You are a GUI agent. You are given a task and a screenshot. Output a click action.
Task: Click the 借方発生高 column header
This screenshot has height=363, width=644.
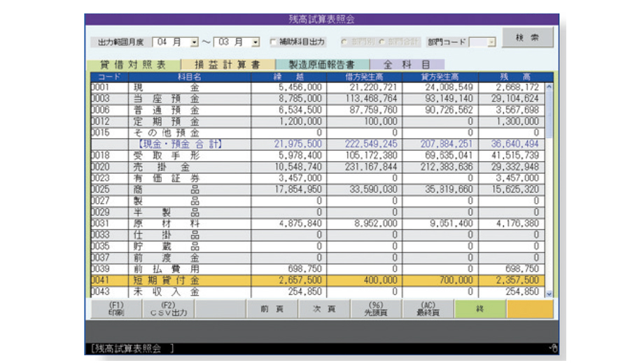pyautogui.click(x=364, y=77)
